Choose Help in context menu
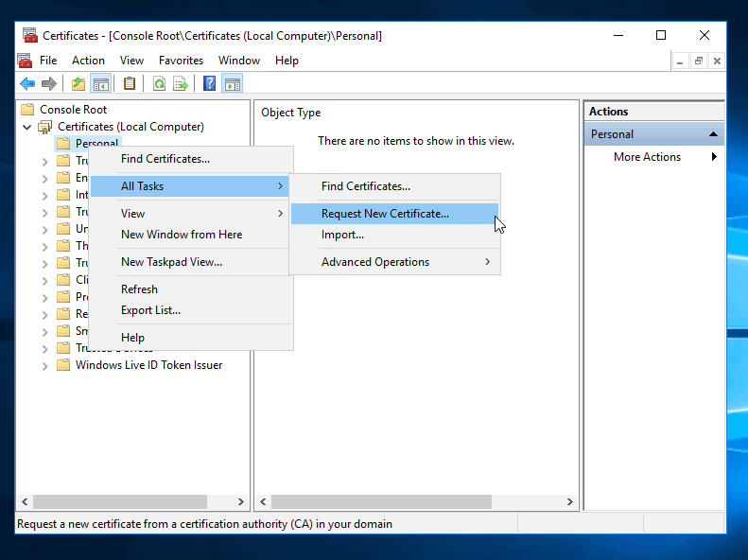 [190, 338]
